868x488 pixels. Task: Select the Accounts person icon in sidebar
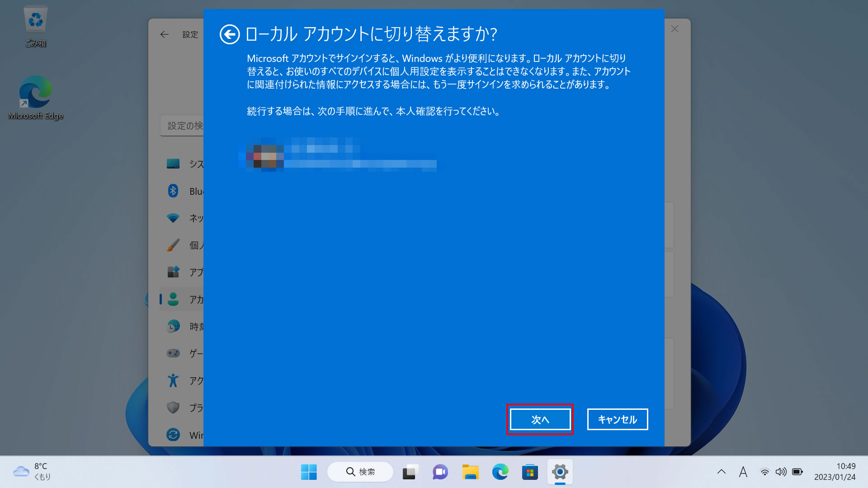coord(173,299)
